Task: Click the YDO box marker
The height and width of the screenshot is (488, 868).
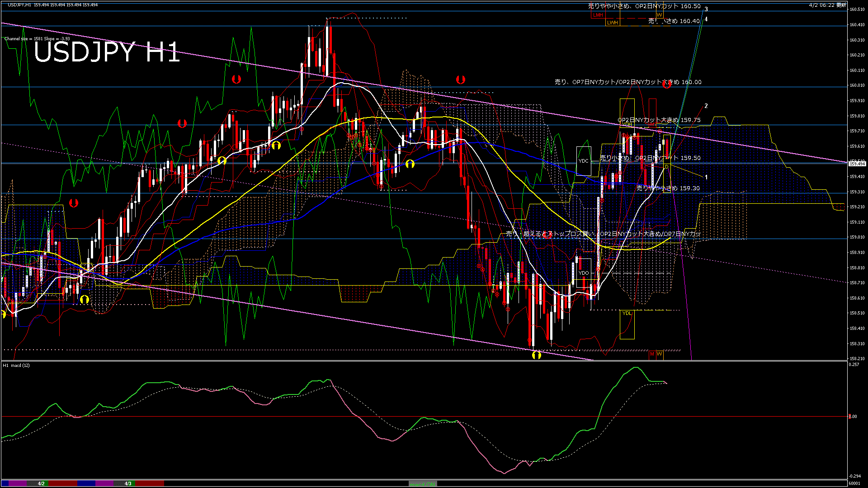Action: (584, 272)
